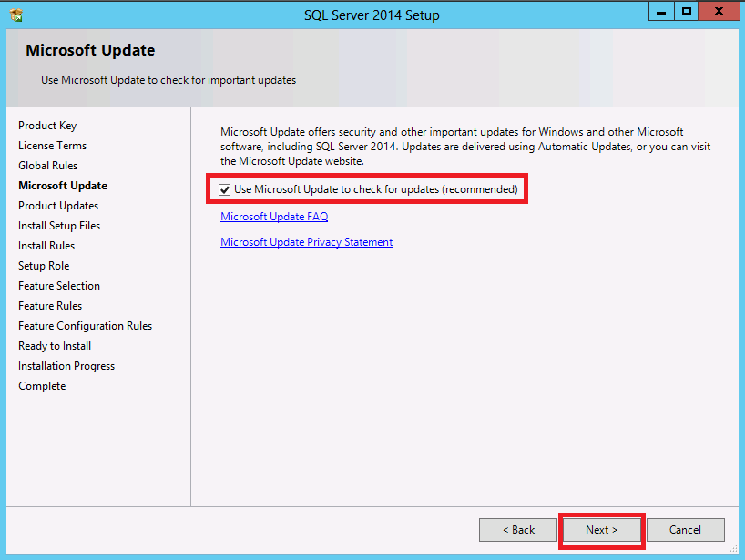
Task: Go back with the Back button
Action: click(x=518, y=530)
